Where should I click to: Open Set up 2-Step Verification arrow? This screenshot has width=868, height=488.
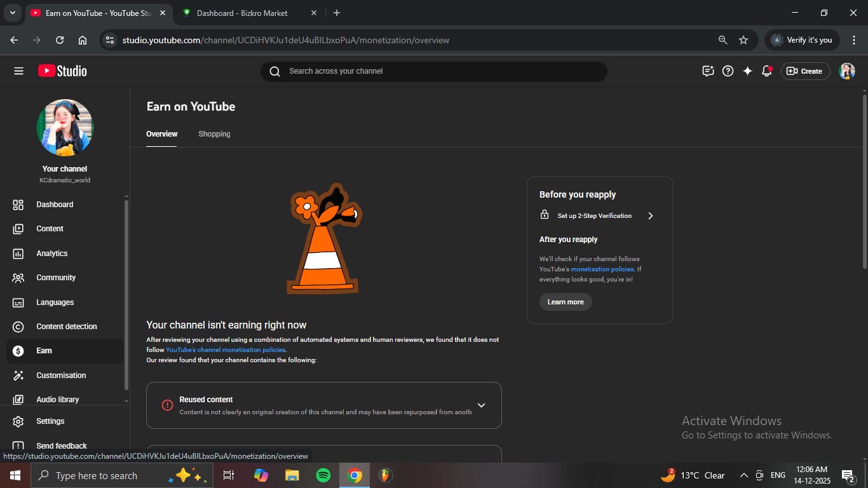point(650,216)
